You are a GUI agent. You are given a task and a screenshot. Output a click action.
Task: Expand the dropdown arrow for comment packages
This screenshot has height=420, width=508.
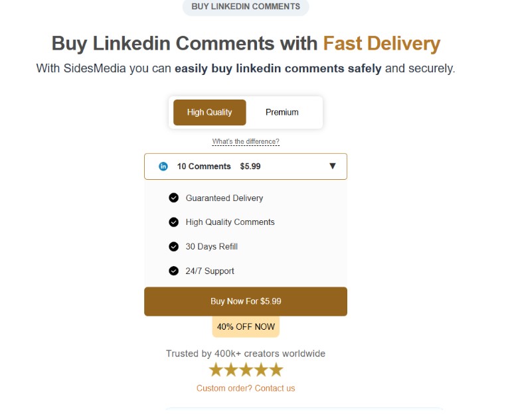[333, 167]
